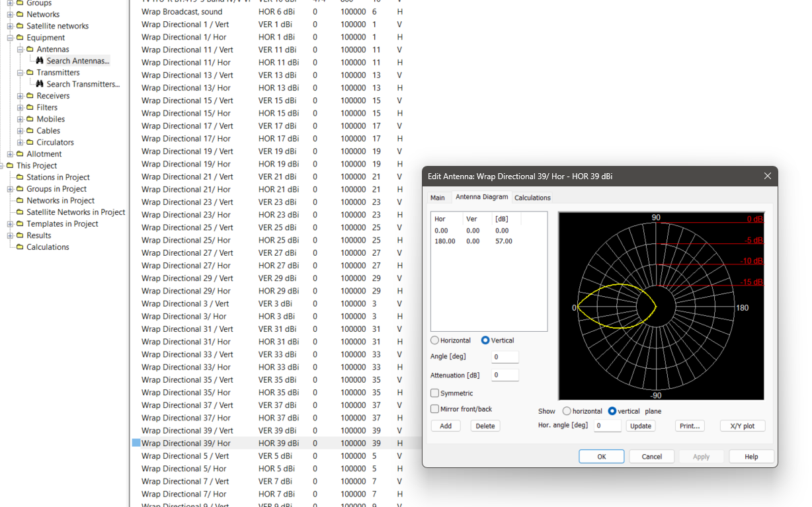Enable the Symmetric checkbox
812x507 pixels.
pyautogui.click(x=434, y=393)
